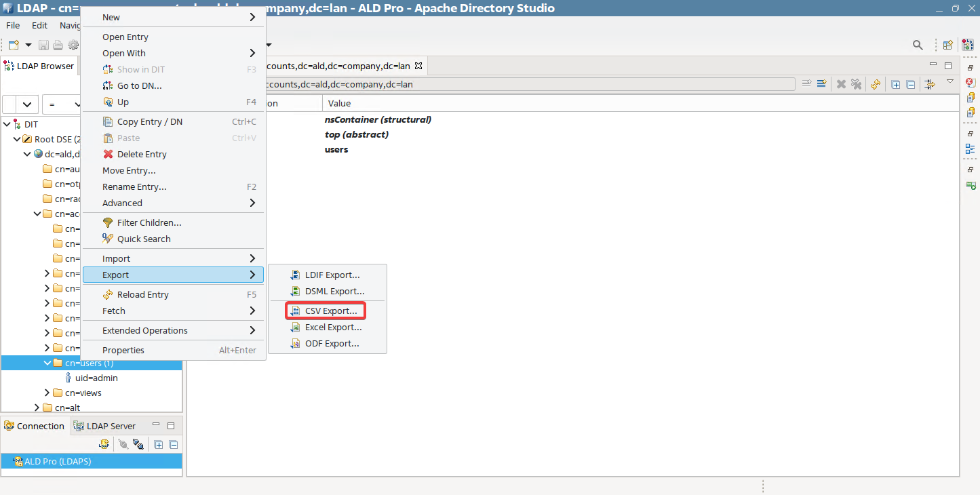Open the Edit menu
The height and width of the screenshot is (495, 980).
pyautogui.click(x=39, y=25)
